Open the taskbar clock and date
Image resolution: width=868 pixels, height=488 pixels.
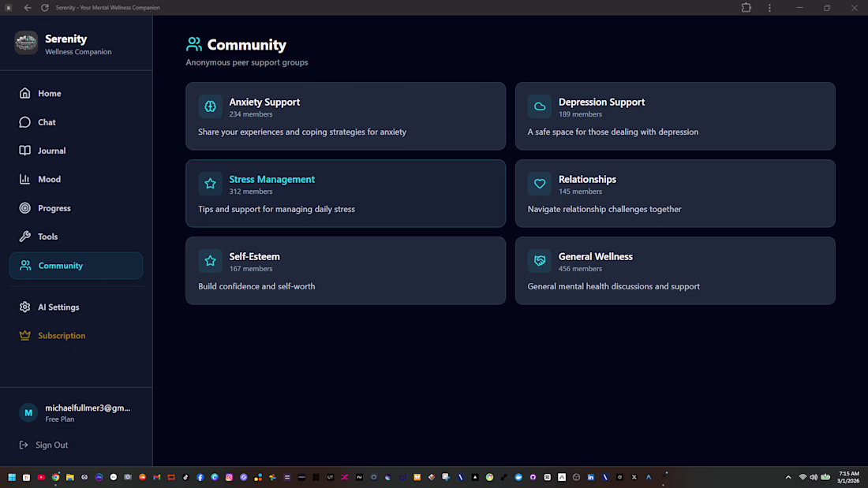(x=848, y=477)
